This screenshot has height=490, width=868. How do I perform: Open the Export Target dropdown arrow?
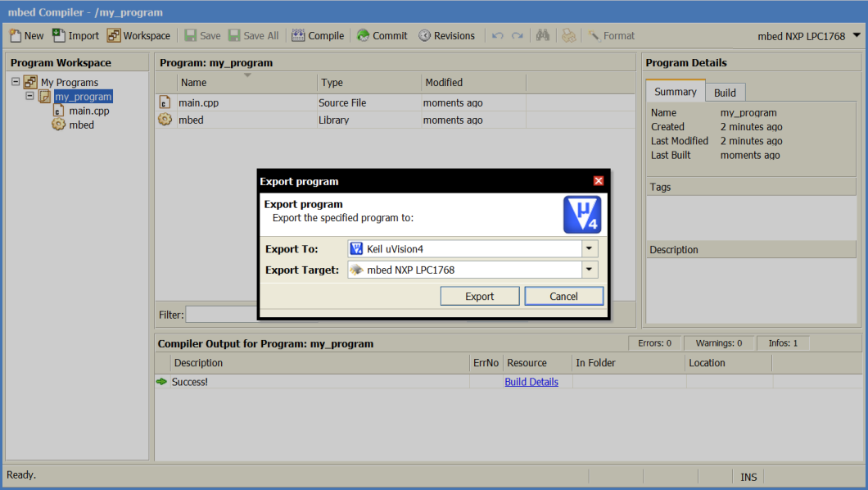pos(590,270)
